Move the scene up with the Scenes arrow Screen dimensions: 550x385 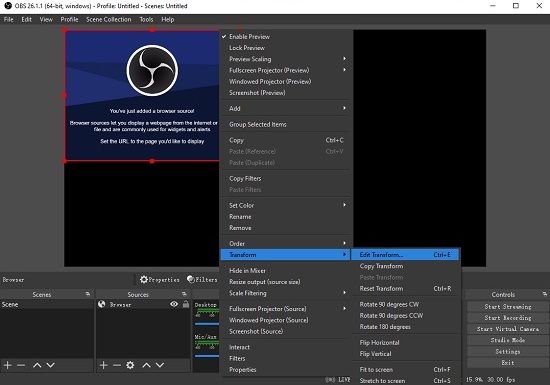(x=37, y=365)
